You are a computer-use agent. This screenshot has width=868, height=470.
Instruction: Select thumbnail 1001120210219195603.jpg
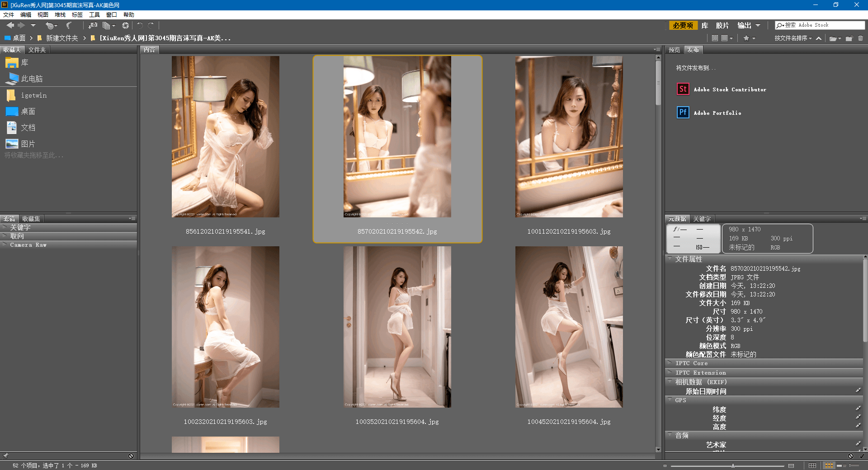(569, 136)
